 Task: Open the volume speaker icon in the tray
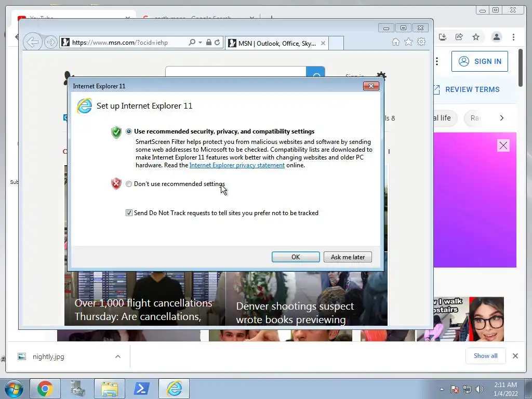[480, 389]
